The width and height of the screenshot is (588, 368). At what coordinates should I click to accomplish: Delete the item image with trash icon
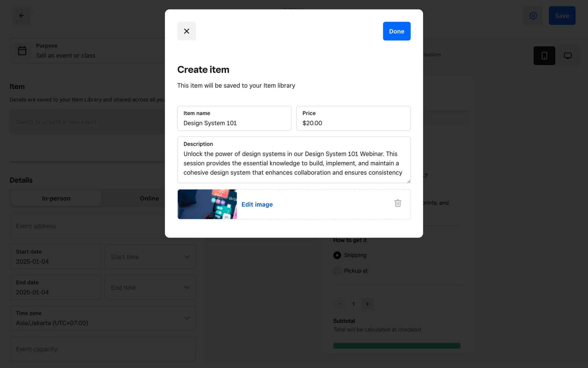coord(398,203)
